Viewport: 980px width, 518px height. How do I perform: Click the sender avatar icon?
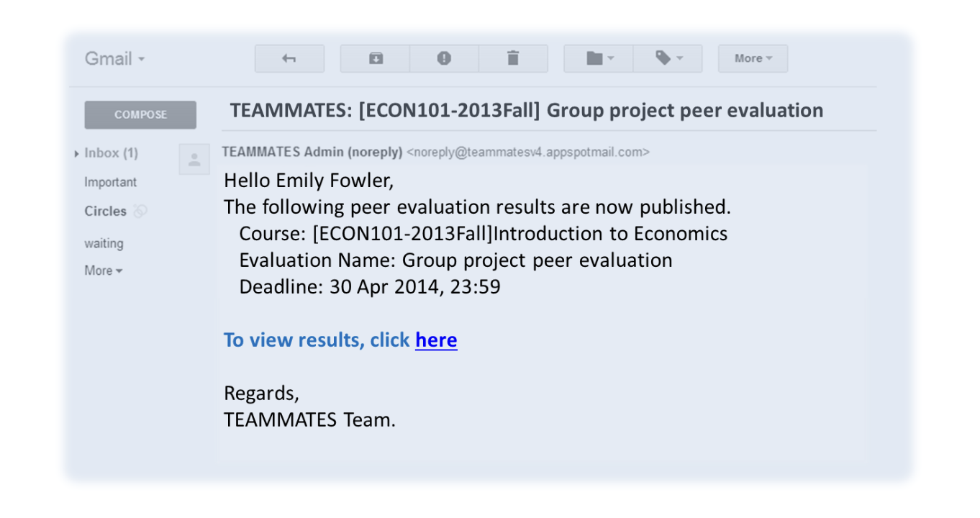click(194, 160)
